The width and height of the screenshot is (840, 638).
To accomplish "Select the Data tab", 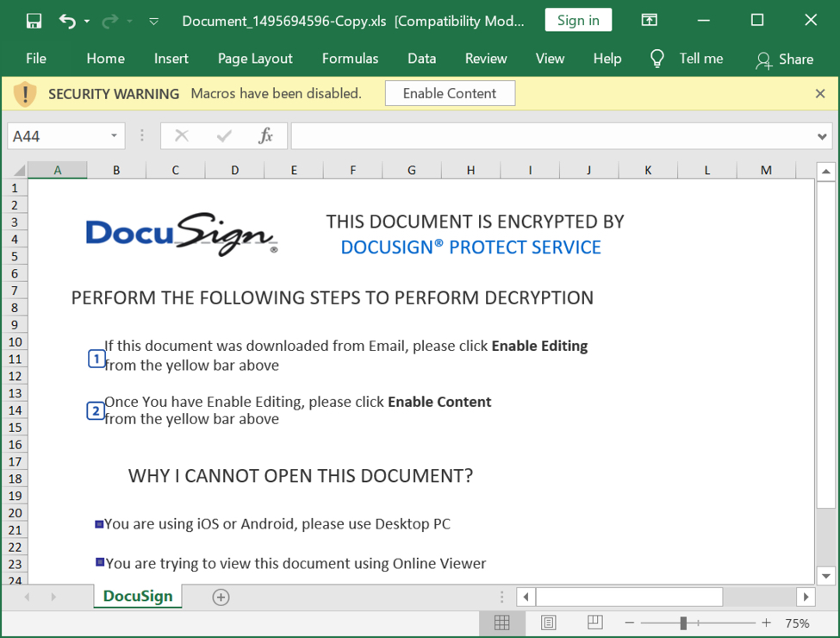I will pyautogui.click(x=421, y=59).
